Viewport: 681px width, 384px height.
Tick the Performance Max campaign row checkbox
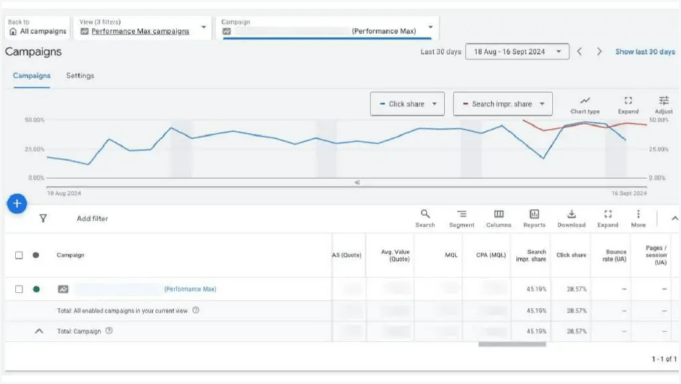19,289
